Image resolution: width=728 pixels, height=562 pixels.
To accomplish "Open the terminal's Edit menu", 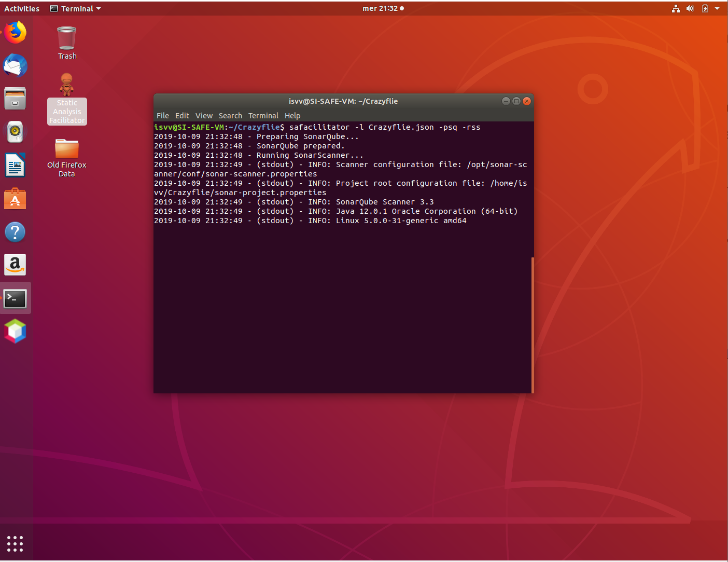I will coord(182,116).
